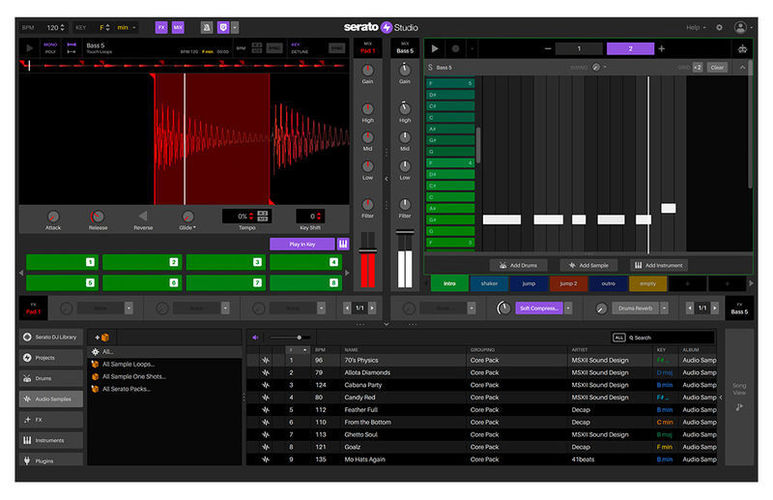Click the speaker preview volume icon
773x500 pixels.
click(x=255, y=338)
